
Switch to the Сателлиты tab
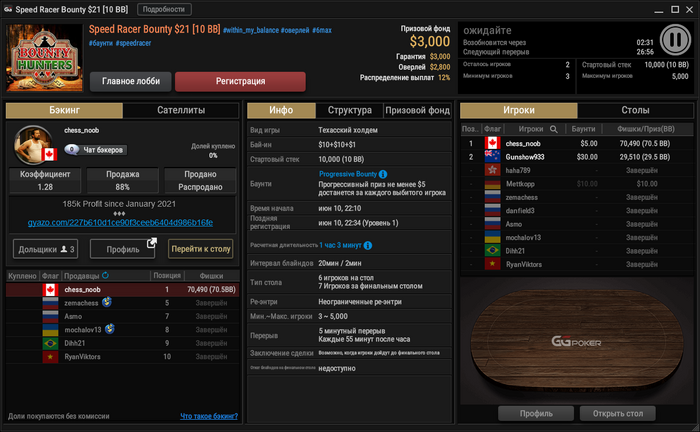pos(181,110)
